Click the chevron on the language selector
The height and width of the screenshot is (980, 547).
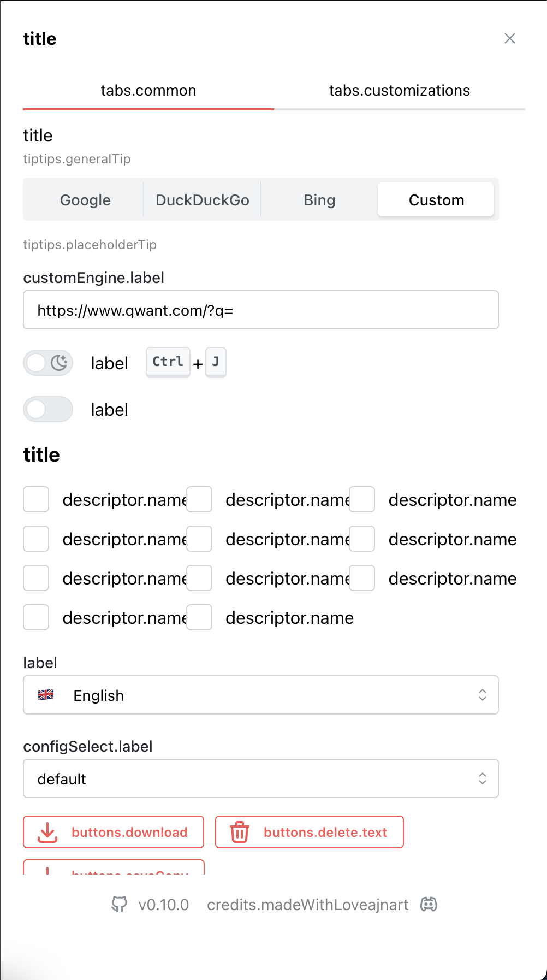click(483, 695)
